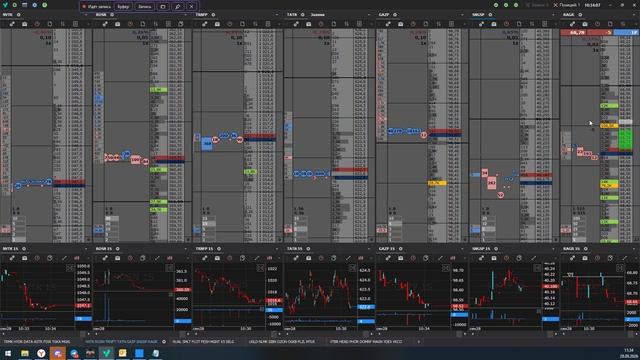Click the left scroll arrow under NVTK 1S chart
The width and height of the screenshot is (640, 360).
click(3, 334)
